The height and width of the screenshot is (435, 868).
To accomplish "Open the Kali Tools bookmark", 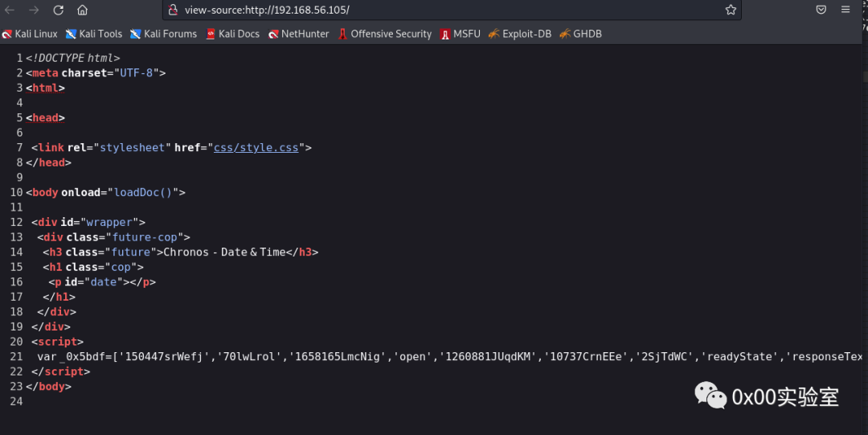I will tap(94, 34).
